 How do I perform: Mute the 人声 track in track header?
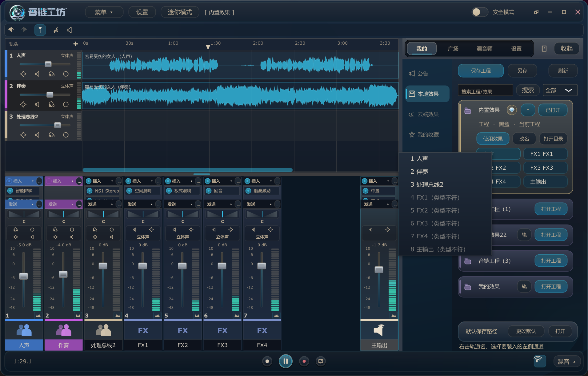37,74
